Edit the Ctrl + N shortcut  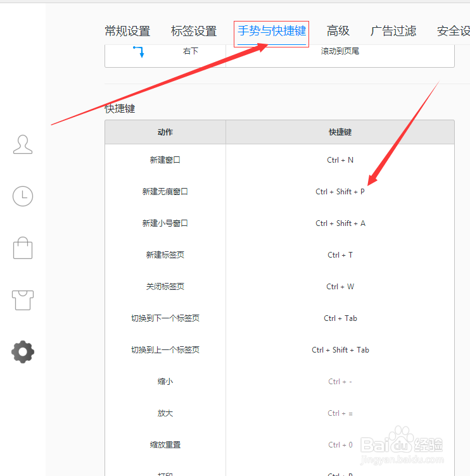[340, 160]
